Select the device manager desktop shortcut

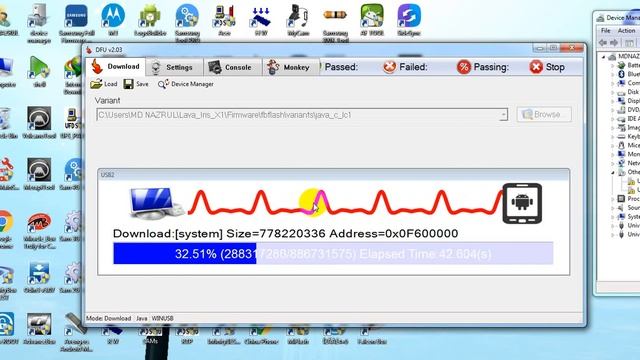39,16
